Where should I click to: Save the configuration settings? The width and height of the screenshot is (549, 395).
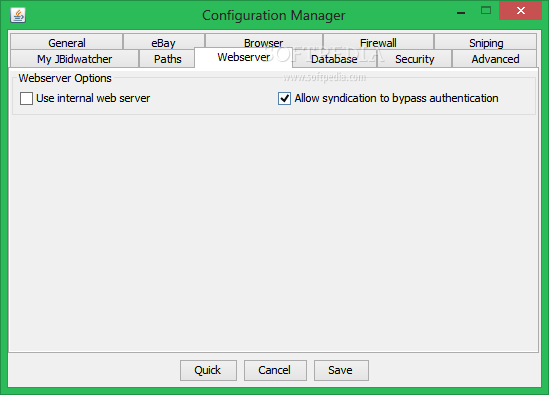click(x=341, y=370)
